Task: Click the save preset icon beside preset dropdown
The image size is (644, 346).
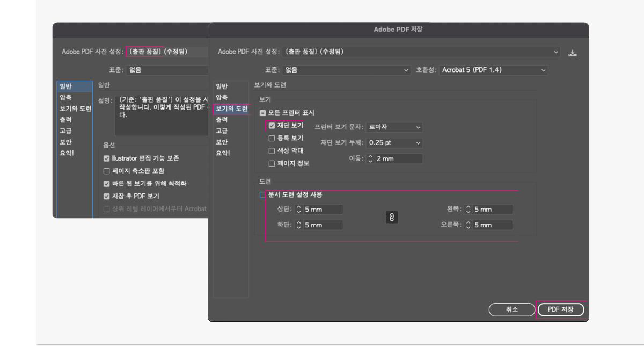Action: (x=573, y=52)
